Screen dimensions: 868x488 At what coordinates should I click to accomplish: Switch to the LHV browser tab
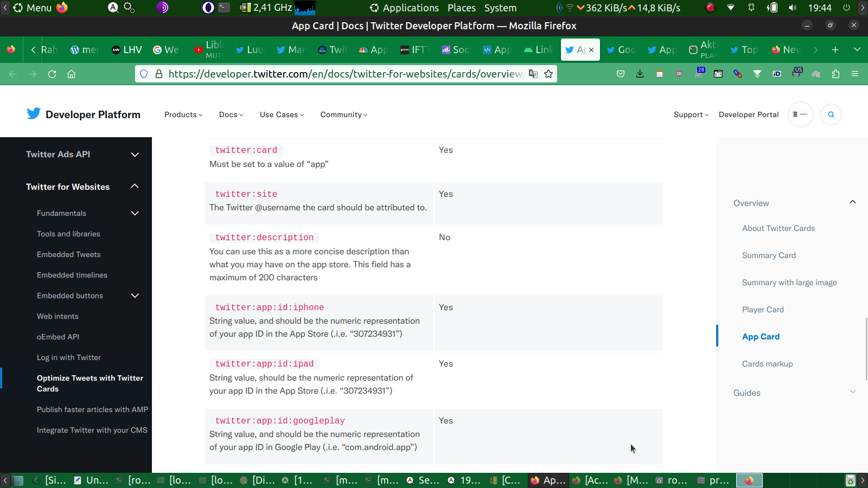click(127, 50)
